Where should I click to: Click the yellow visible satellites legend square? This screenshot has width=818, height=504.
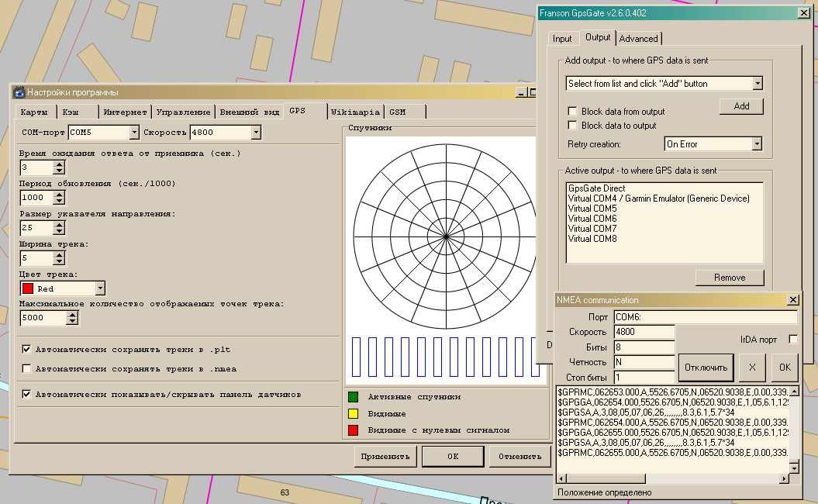pos(353,413)
